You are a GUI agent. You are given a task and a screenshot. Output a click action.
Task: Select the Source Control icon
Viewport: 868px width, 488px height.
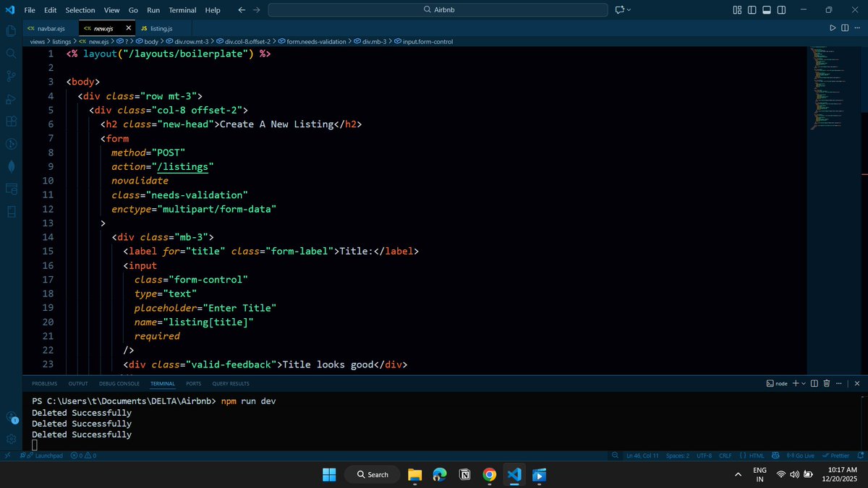tap(11, 76)
